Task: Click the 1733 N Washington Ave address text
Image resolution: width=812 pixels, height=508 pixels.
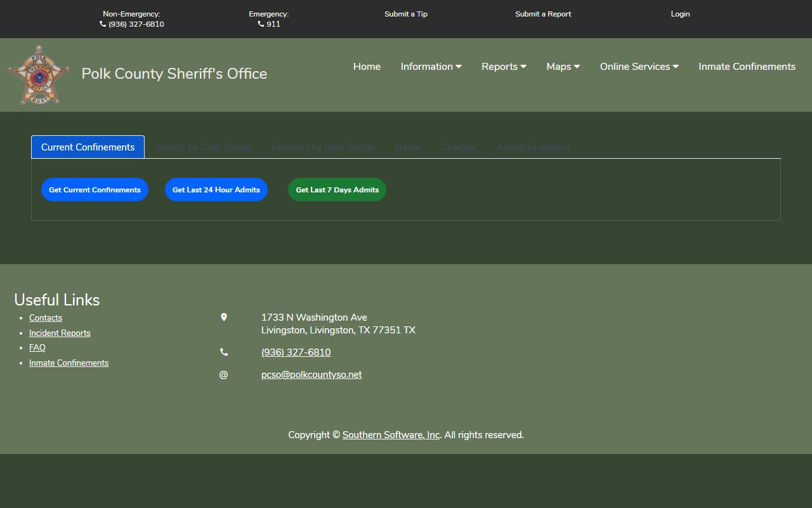Action: 314,317
